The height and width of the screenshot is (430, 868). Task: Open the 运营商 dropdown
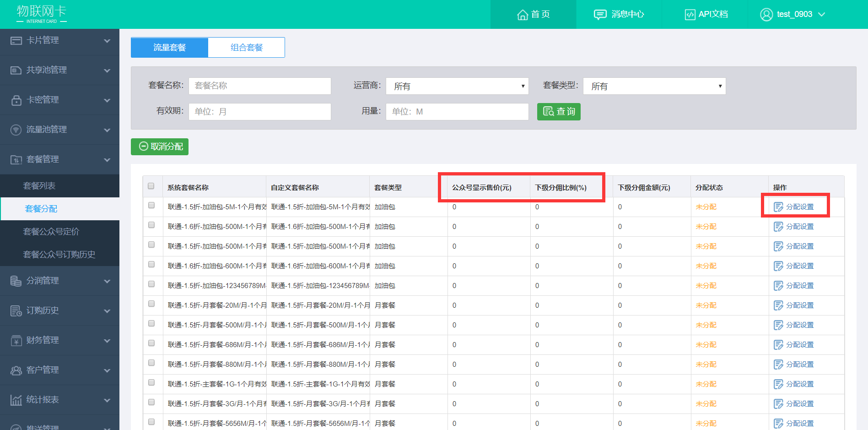(x=457, y=86)
